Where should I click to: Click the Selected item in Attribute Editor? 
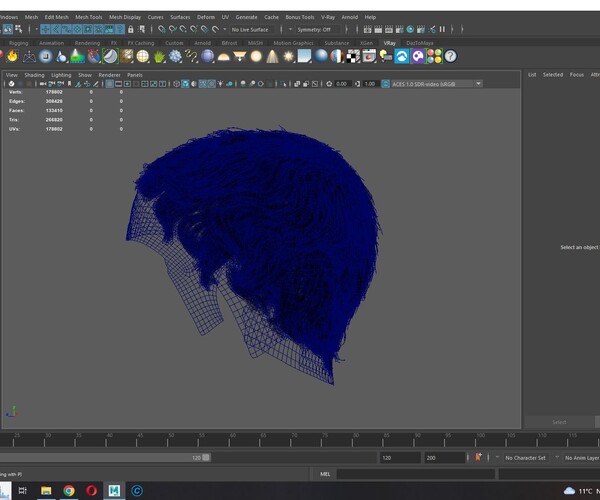click(553, 75)
